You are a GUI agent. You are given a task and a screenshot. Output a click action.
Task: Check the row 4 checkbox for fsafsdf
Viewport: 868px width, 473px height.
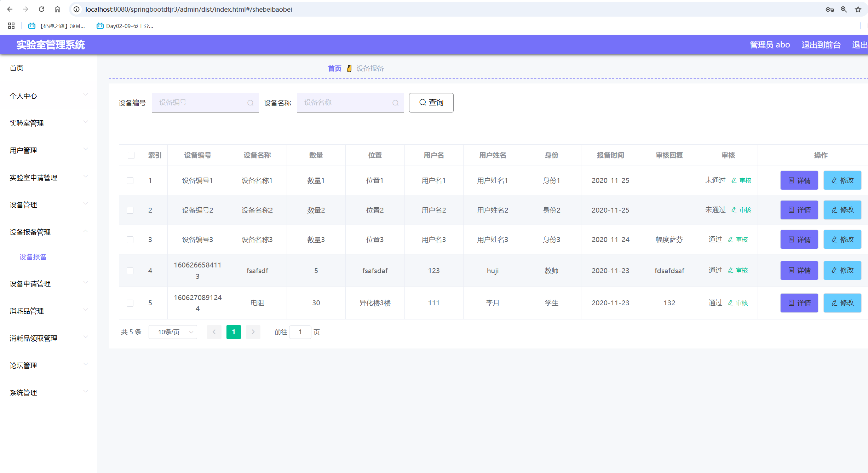click(130, 271)
